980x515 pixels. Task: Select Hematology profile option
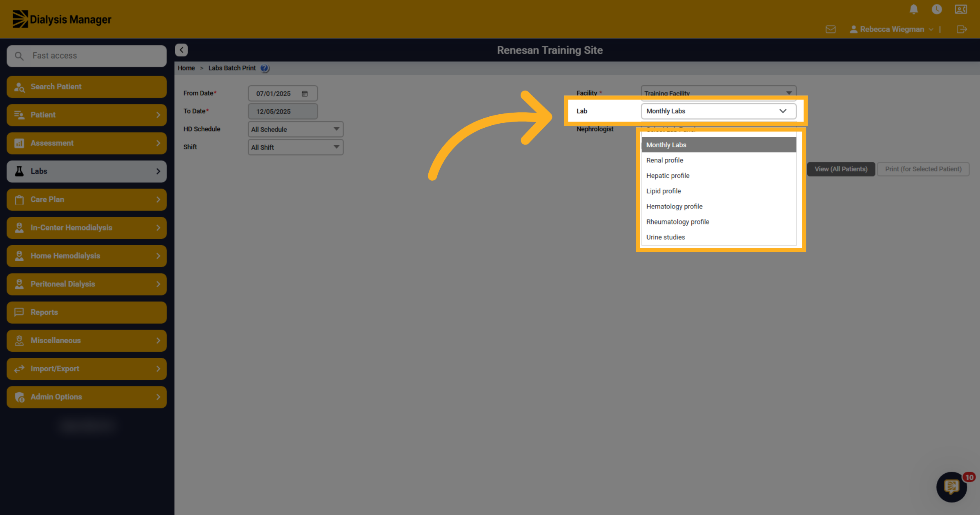pyautogui.click(x=719, y=206)
